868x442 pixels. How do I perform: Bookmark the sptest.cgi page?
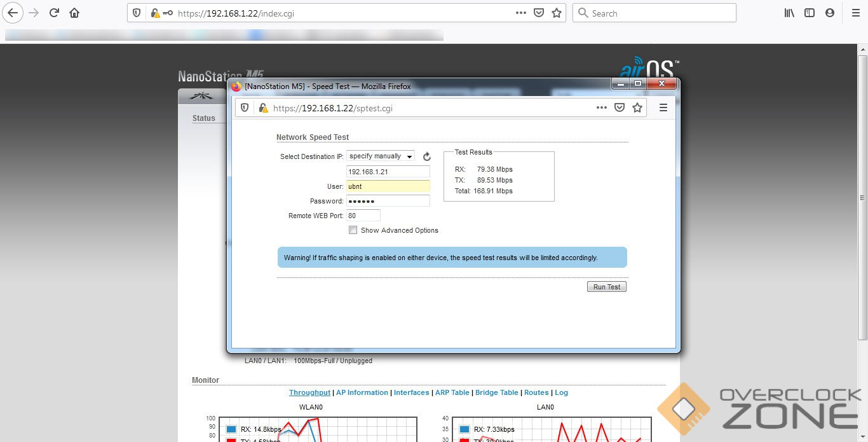pyautogui.click(x=637, y=107)
